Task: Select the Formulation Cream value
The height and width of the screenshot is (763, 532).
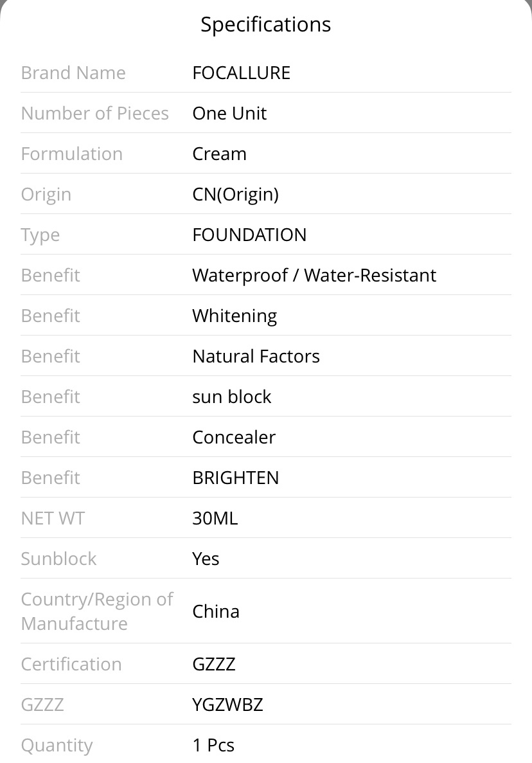Action: click(219, 154)
